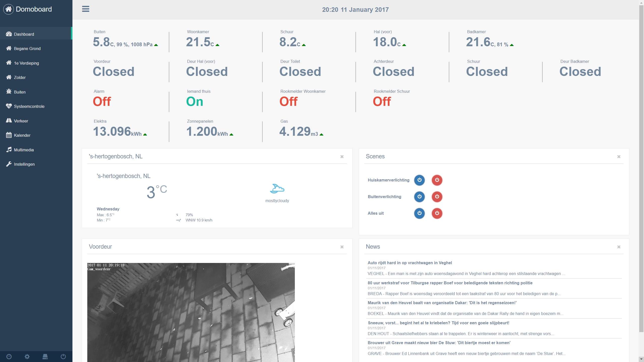The width and height of the screenshot is (644, 362).
Task: Click the Iemand thuis On status
Action: [195, 102]
